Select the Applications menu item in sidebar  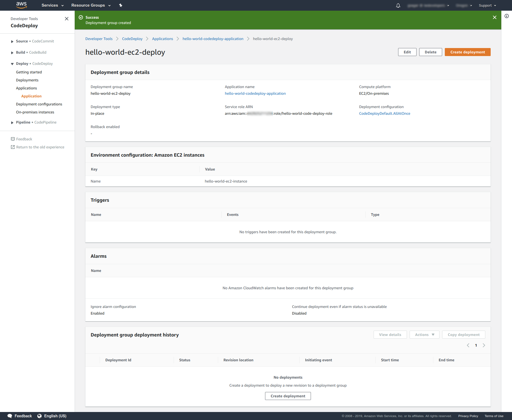(26, 88)
